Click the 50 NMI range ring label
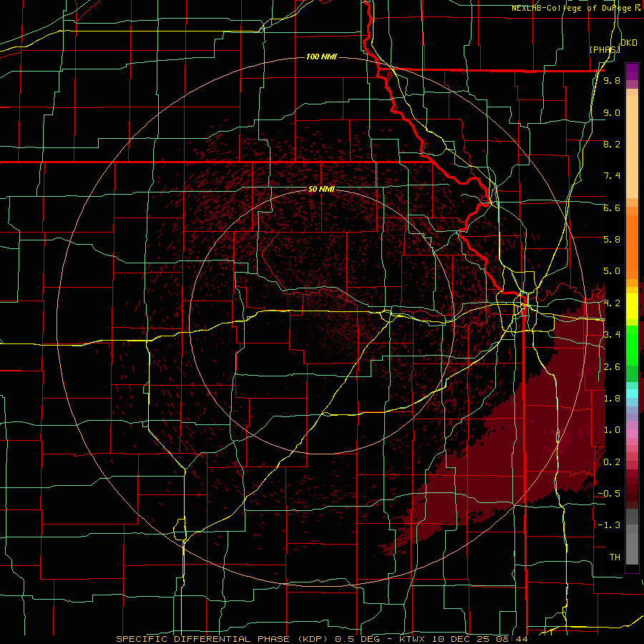Viewport: 644px width, 644px height. pos(321,190)
